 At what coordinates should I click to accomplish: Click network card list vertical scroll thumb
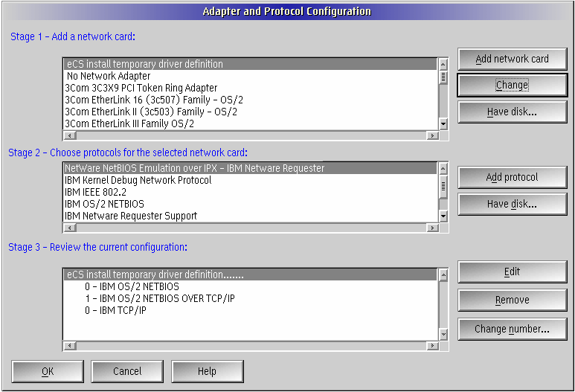point(443,77)
